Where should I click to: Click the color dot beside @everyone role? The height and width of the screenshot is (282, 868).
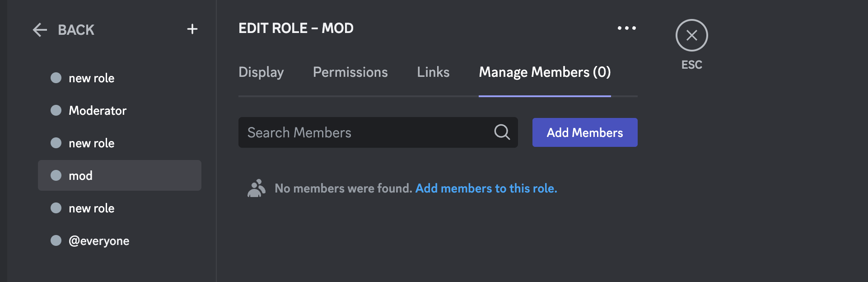click(x=56, y=240)
